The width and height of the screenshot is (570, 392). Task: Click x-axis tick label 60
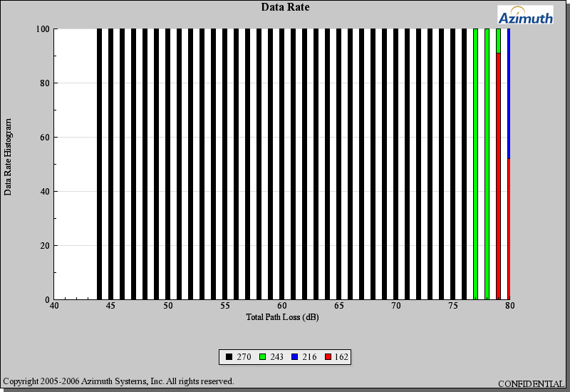point(282,306)
